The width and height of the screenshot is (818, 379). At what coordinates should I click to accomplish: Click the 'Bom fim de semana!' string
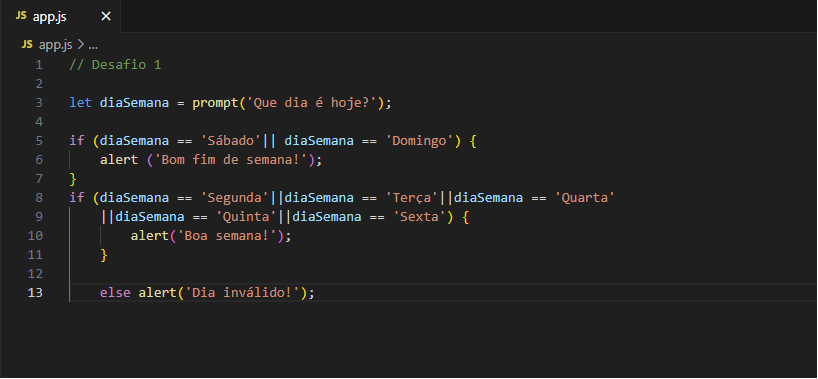(231, 160)
